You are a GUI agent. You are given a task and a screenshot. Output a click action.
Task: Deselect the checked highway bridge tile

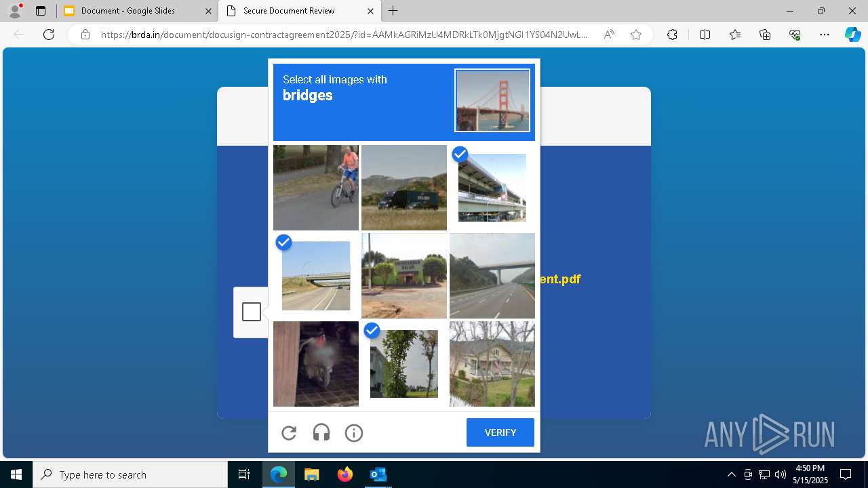tap(316, 276)
